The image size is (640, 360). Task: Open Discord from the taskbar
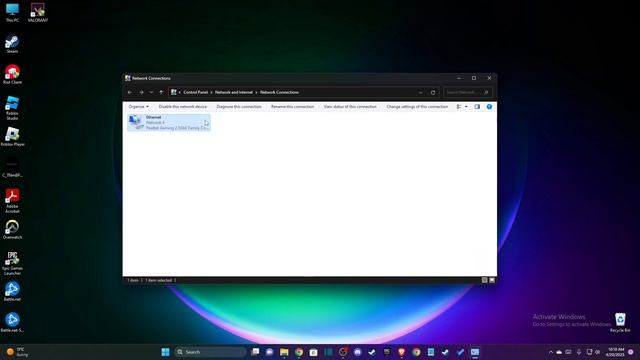click(358, 352)
